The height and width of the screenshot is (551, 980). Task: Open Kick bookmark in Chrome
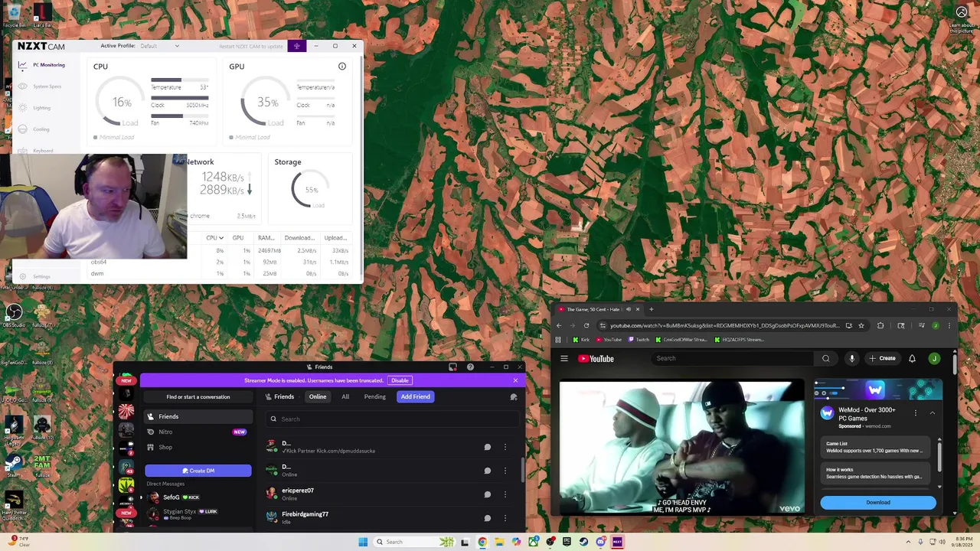(581, 340)
